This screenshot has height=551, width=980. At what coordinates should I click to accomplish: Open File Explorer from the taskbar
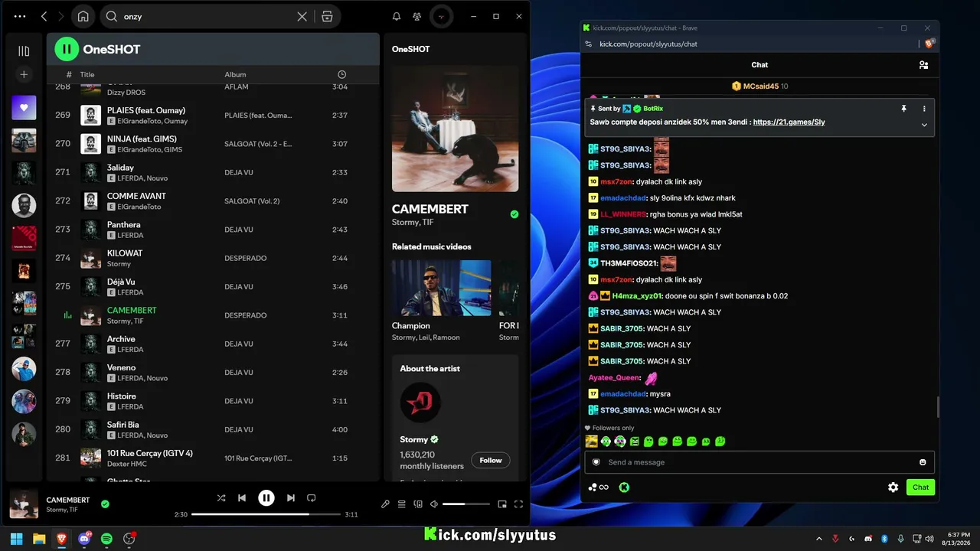39,539
